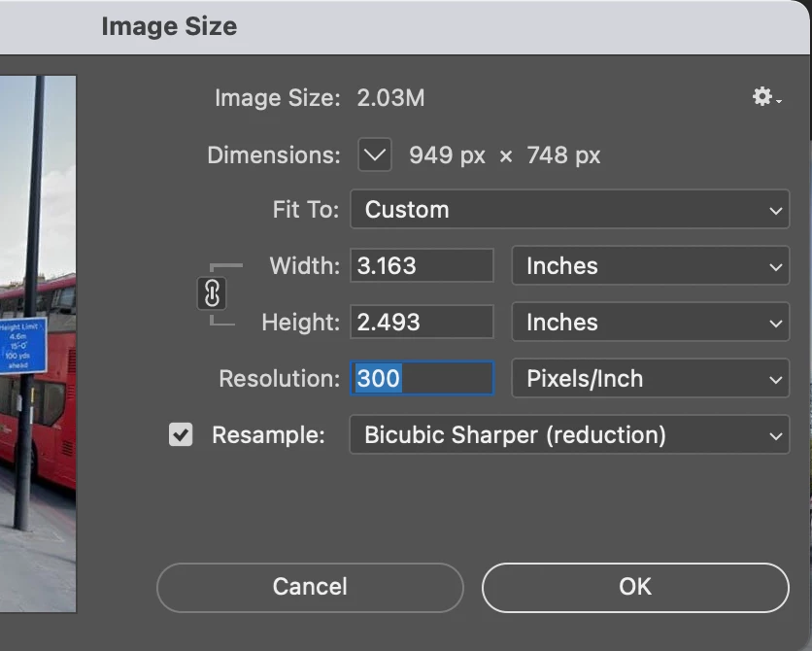Click the Resolution label
812x651 pixels.
coord(280,379)
